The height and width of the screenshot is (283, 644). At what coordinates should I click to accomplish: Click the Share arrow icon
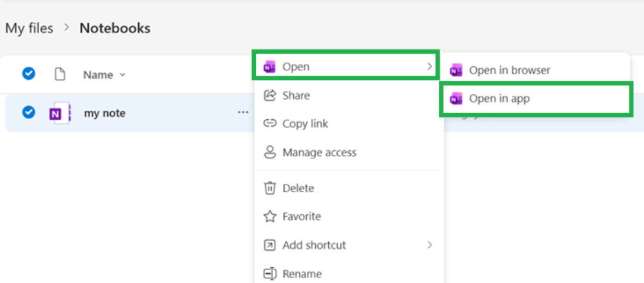pyautogui.click(x=270, y=95)
